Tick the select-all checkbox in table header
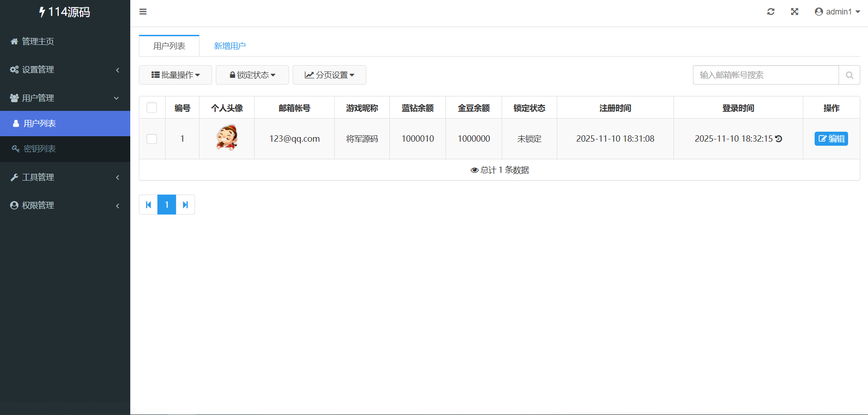This screenshot has width=868, height=415. coord(152,108)
